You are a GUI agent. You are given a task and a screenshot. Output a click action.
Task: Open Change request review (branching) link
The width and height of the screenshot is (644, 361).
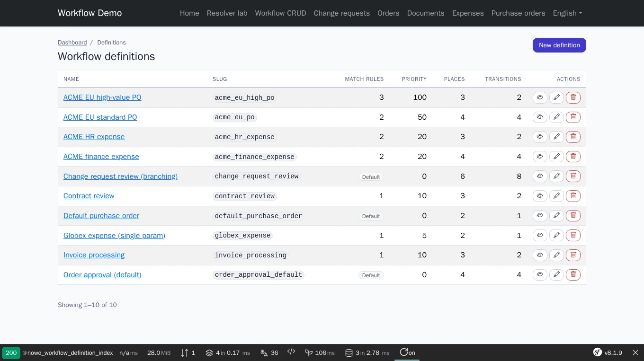tap(120, 176)
